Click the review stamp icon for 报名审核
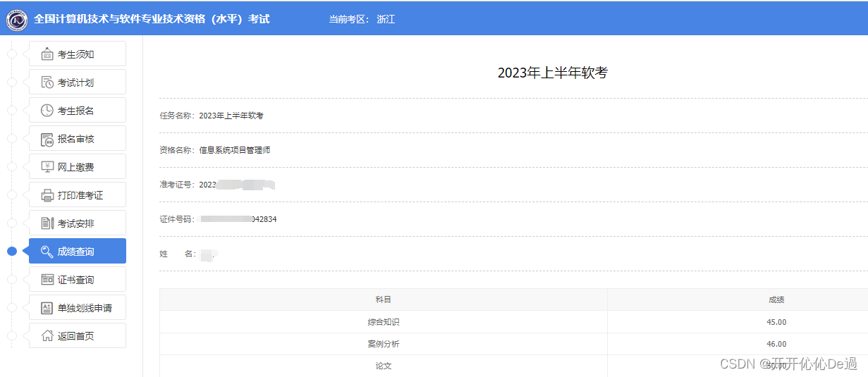Image resolution: width=868 pixels, height=377 pixels. tap(47, 139)
